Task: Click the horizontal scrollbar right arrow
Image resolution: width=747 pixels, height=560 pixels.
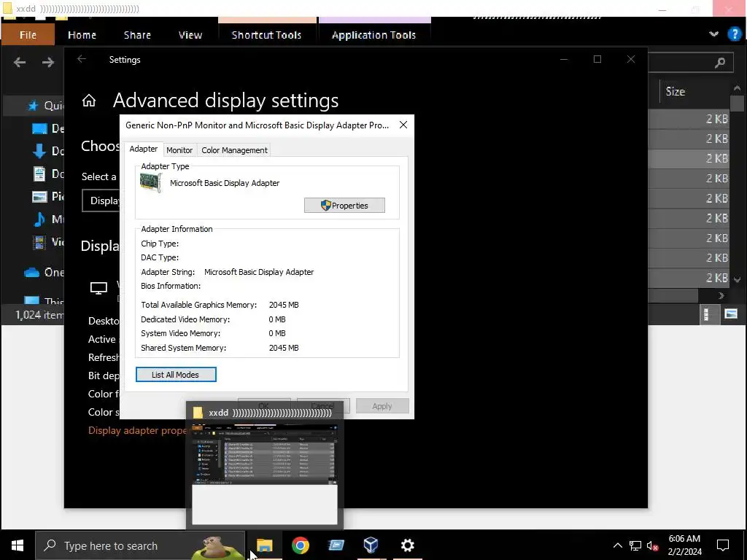Action: pos(721,296)
